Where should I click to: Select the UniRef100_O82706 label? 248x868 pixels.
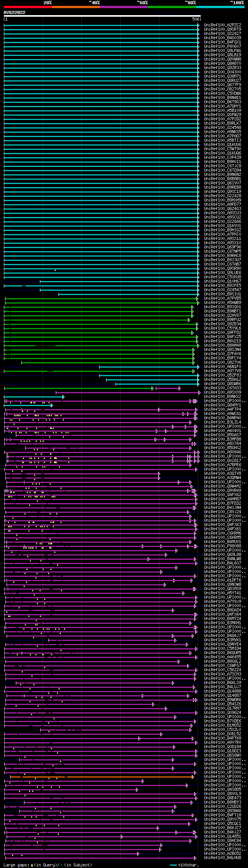point(222,362)
